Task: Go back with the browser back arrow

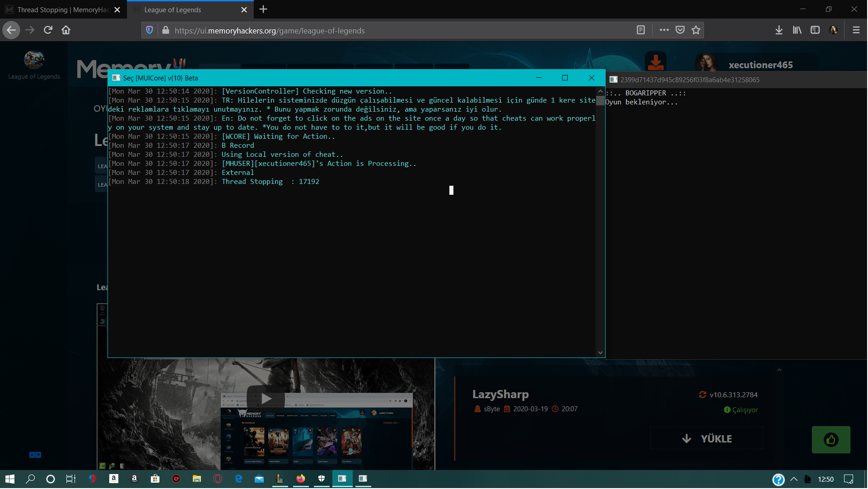Action: [11, 30]
